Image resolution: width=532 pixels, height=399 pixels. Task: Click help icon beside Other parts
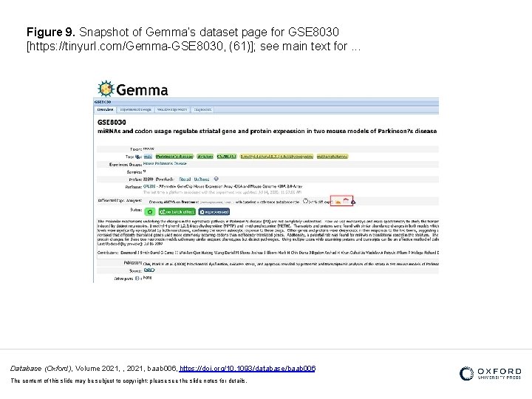(137, 279)
